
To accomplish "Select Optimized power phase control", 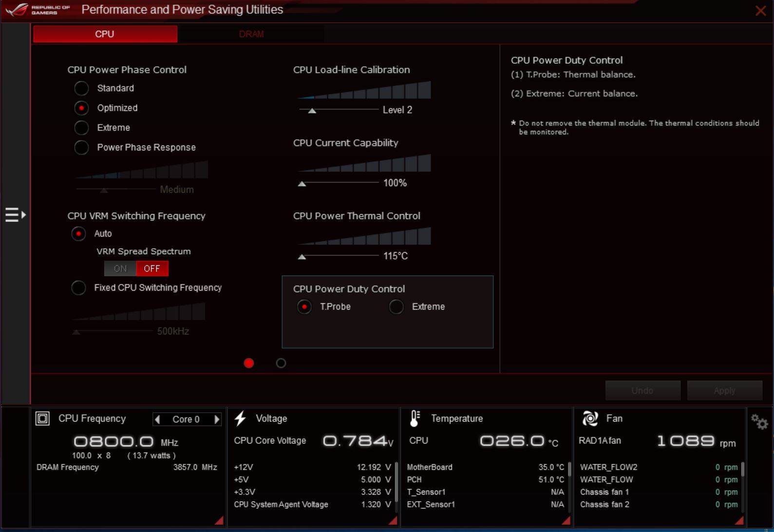I will tap(81, 108).
